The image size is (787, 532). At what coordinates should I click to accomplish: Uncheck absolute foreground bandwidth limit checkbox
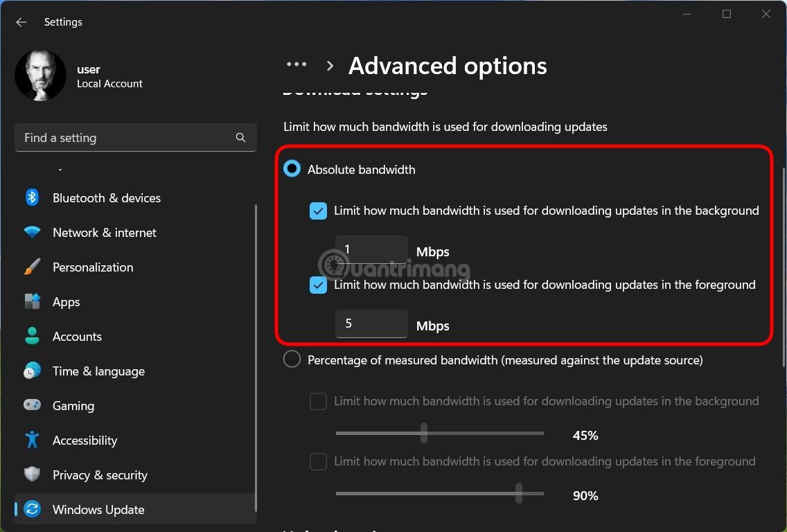click(x=318, y=285)
